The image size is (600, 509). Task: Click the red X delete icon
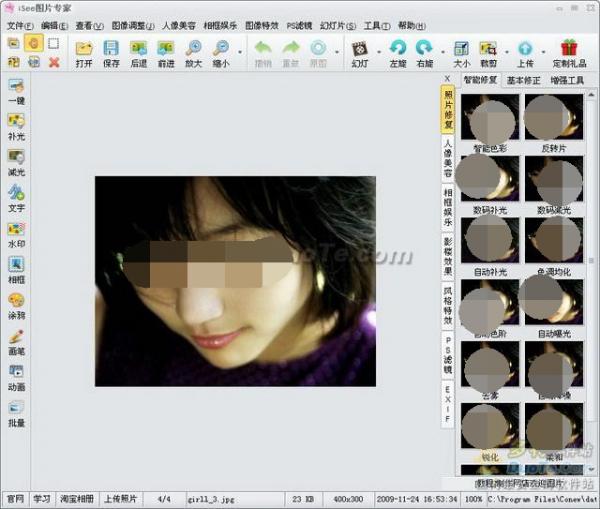(54, 62)
